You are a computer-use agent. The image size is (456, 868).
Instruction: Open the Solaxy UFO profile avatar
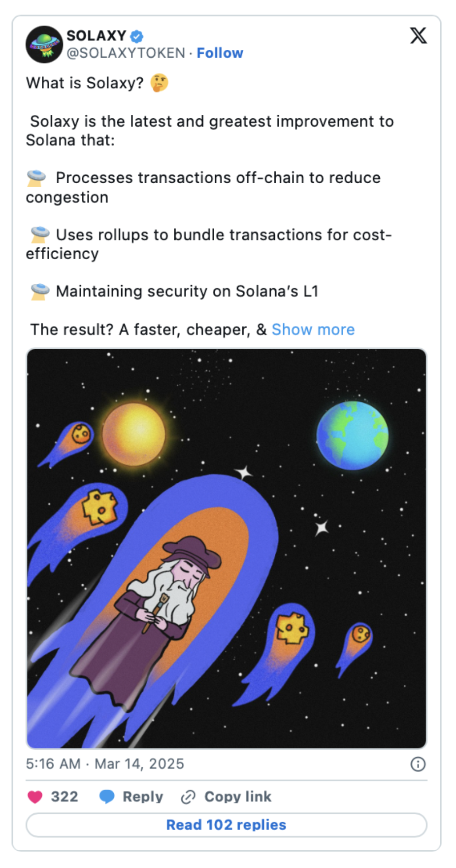pos(44,44)
